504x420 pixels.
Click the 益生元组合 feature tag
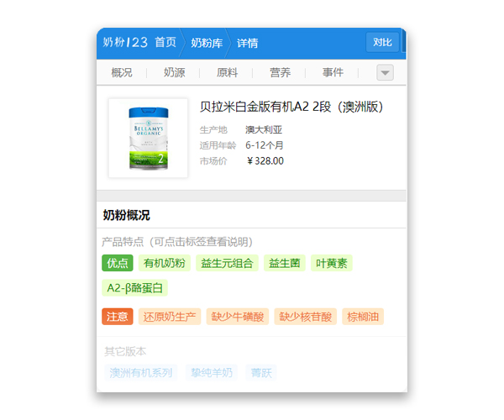[227, 264]
